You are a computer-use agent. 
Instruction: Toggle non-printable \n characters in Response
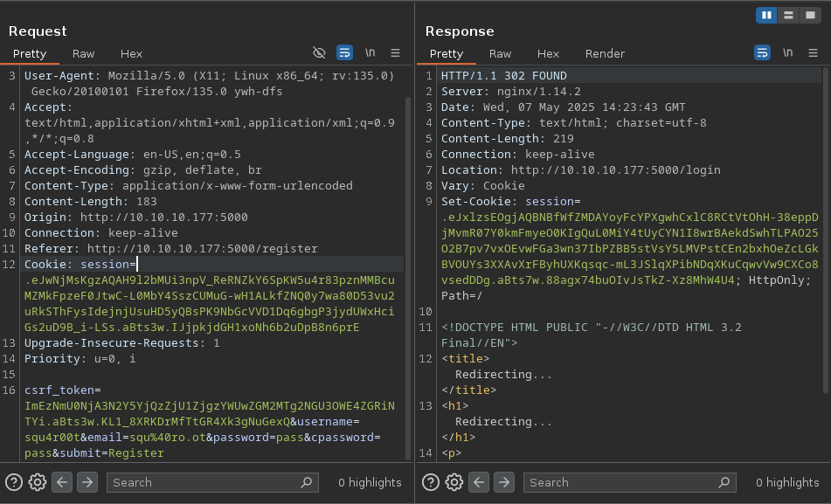(x=788, y=53)
